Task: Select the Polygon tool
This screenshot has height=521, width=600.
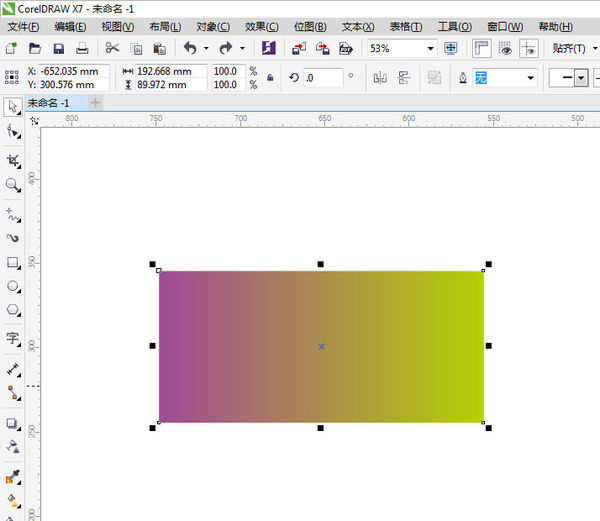Action: (13, 309)
